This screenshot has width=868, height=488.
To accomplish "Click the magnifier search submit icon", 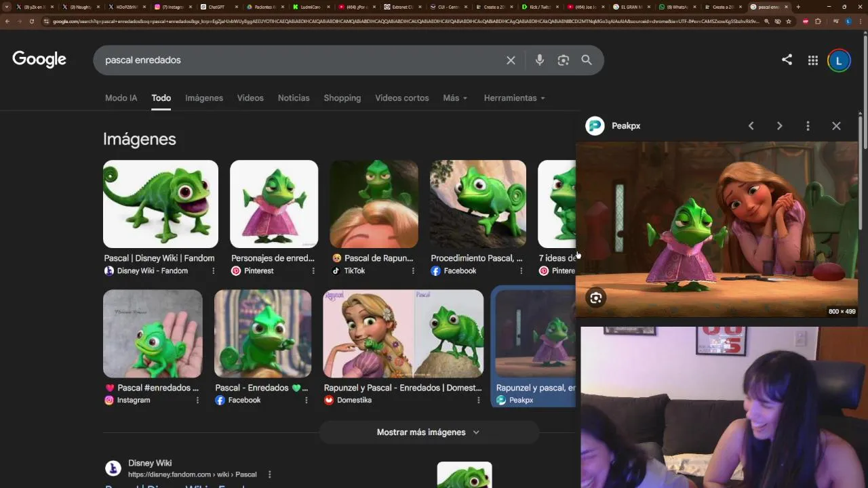I will pyautogui.click(x=587, y=60).
